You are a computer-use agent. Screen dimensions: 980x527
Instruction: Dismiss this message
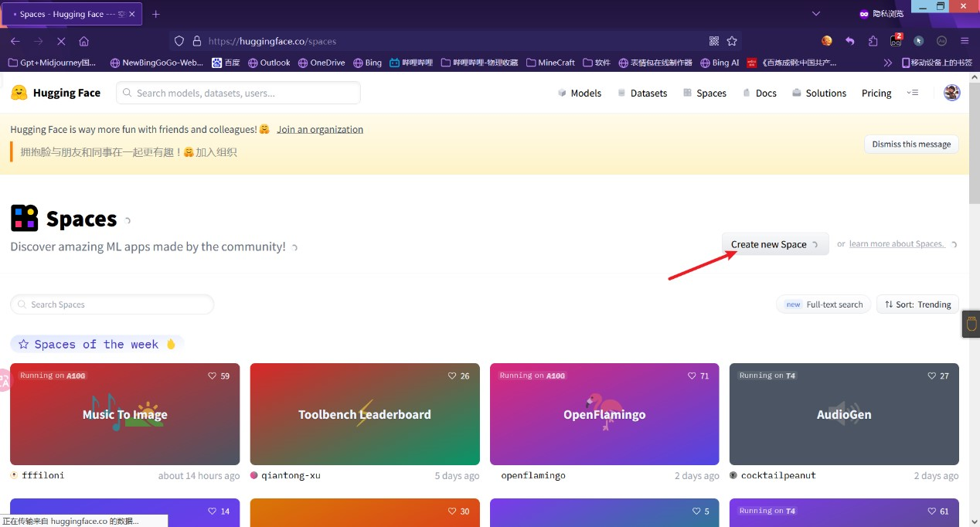tap(911, 144)
